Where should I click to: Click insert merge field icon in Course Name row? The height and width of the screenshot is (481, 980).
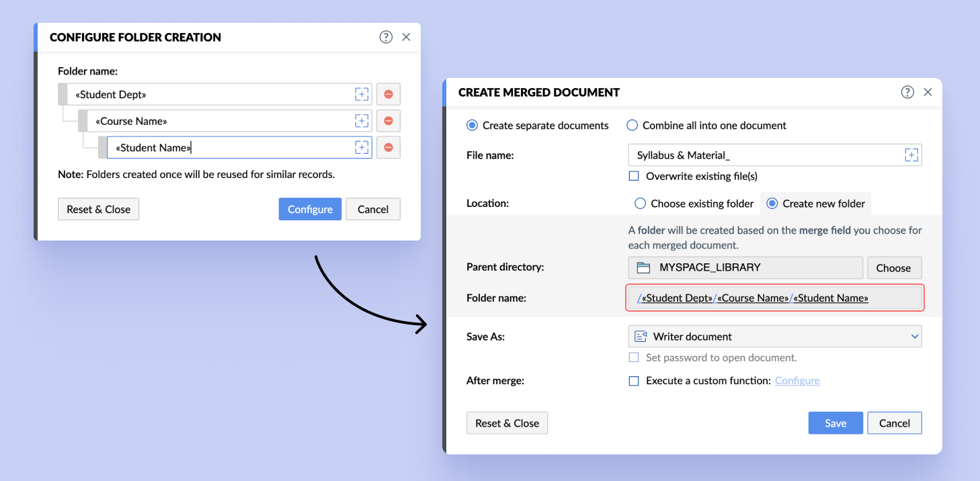click(362, 121)
